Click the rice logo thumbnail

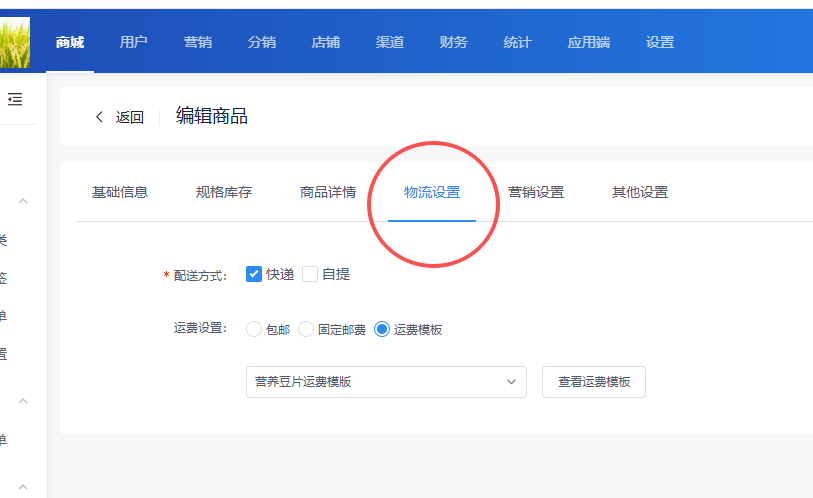[x=15, y=42]
